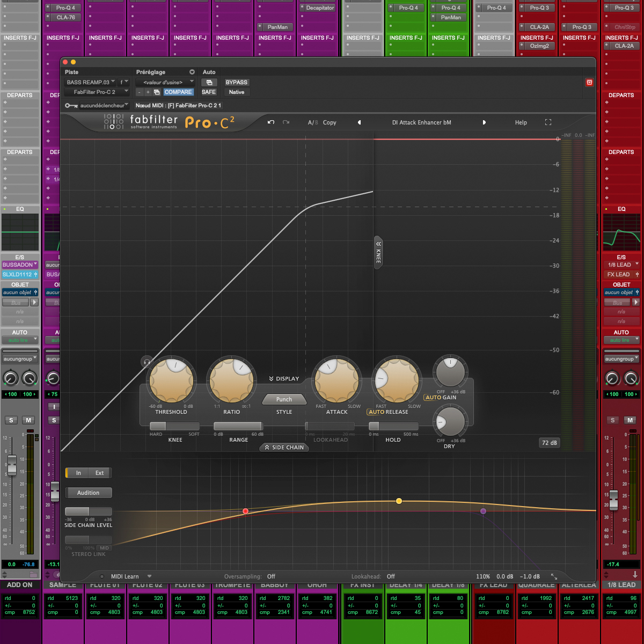644x644 pixels.
Task: Toggle BYPASS on the plugin header
Action: click(236, 82)
